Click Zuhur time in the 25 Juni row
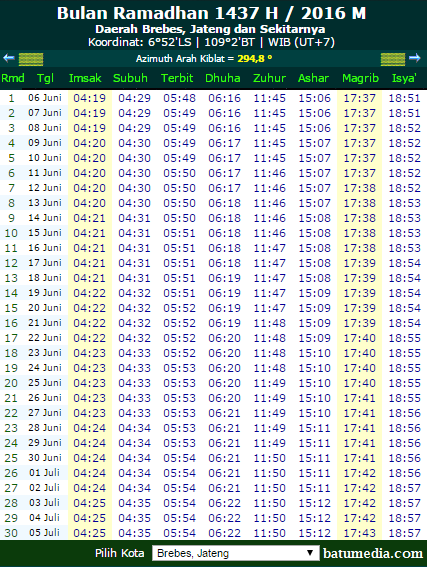Image resolution: width=428 pixels, height=567 pixels. click(x=270, y=383)
